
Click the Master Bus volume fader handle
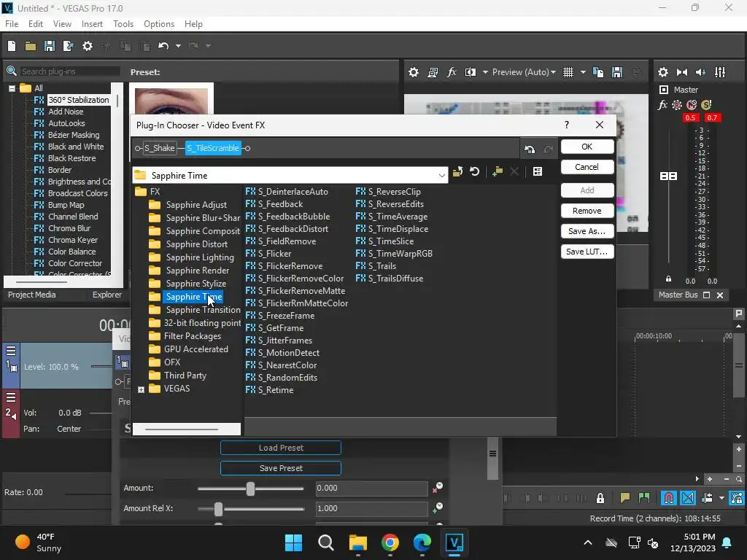click(668, 176)
